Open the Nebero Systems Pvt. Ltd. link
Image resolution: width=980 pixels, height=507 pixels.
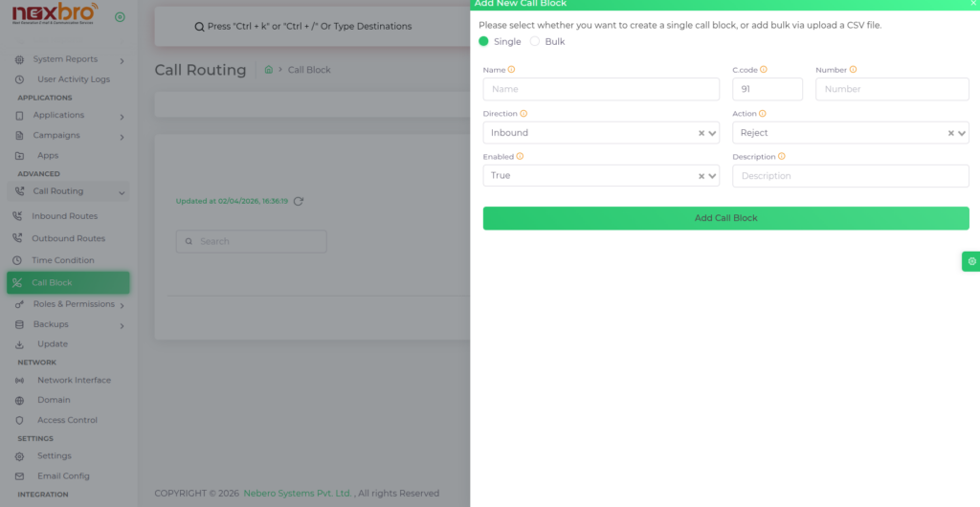[298, 494]
